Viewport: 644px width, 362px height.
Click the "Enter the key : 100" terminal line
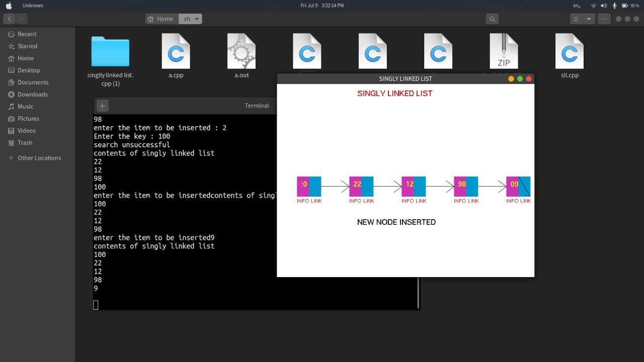132,136
